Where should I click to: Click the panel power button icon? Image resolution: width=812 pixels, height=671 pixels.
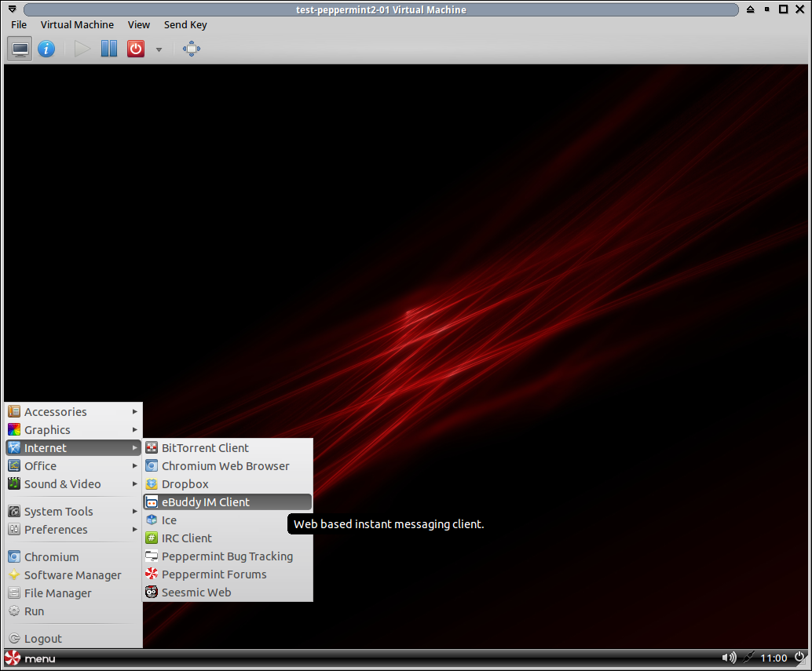pyautogui.click(x=799, y=658)
